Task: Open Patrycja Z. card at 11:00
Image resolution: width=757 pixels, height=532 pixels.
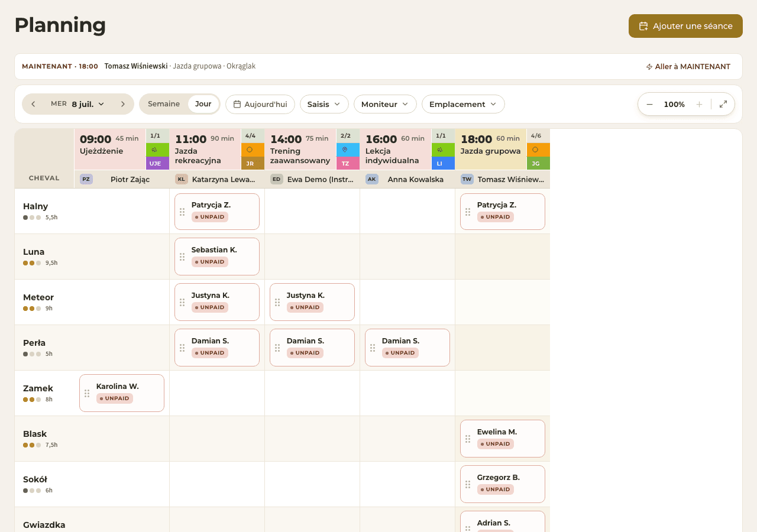Action: 217,212
